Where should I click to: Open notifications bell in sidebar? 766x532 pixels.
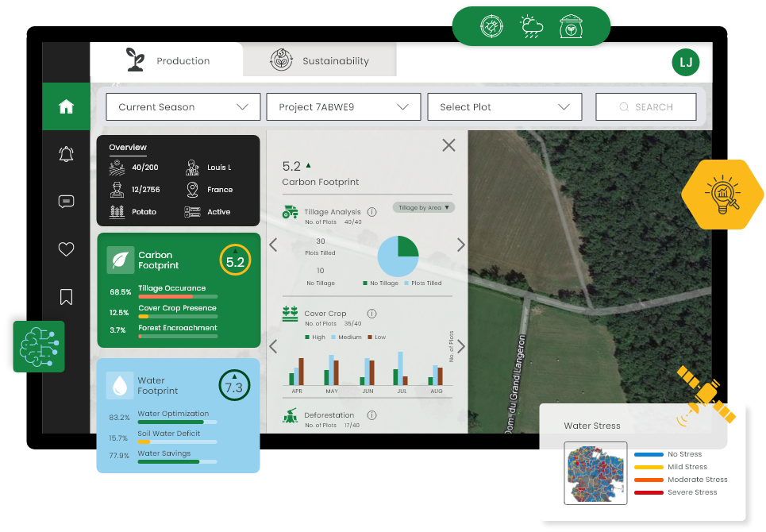coord(66,154)
